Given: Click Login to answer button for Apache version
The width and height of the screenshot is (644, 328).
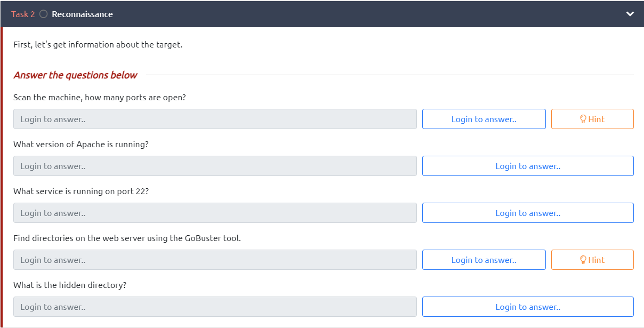Looking at the screenshot, I should [x=527, y=166].
